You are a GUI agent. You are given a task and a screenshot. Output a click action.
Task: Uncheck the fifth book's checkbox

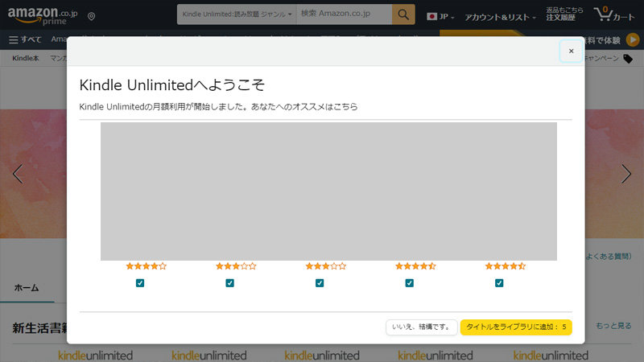pyautogui.click(x=499, y=283)
